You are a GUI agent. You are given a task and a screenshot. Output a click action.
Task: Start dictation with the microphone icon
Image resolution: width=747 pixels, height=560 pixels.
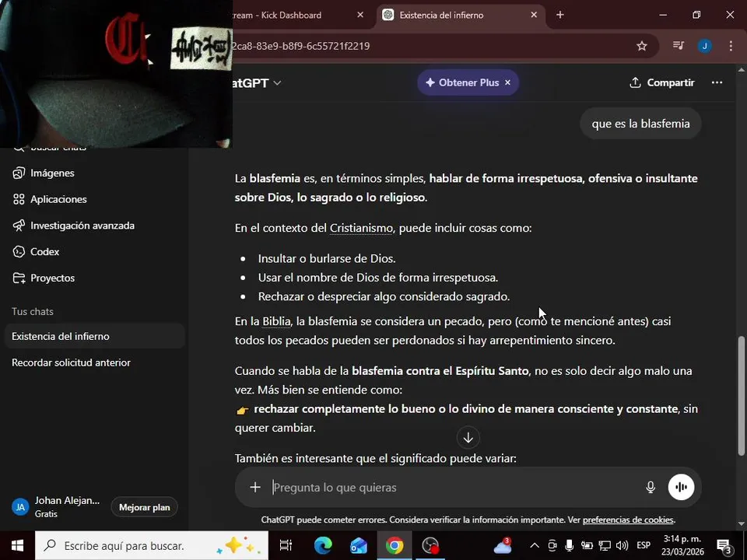click(x=651, y=487)
